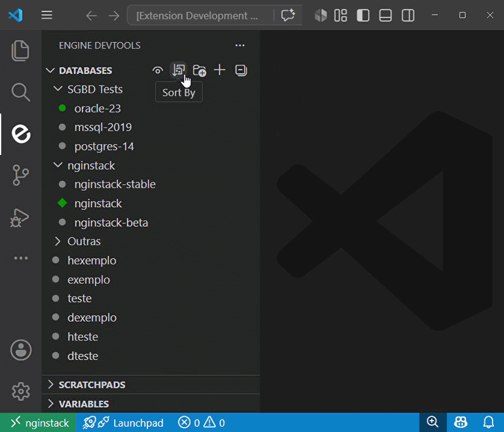
Task: Toggle the bottom panel
Action: [386, 15]
